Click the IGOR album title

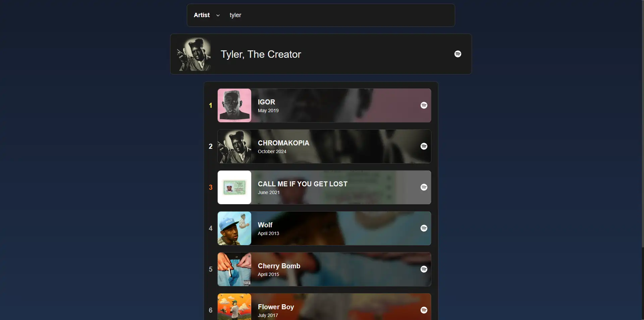266,102
